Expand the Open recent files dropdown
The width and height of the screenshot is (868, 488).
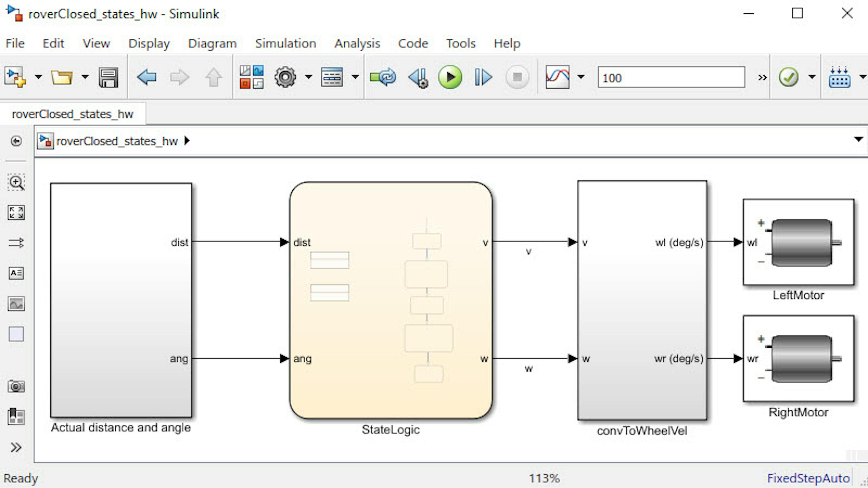click(85, 77)
